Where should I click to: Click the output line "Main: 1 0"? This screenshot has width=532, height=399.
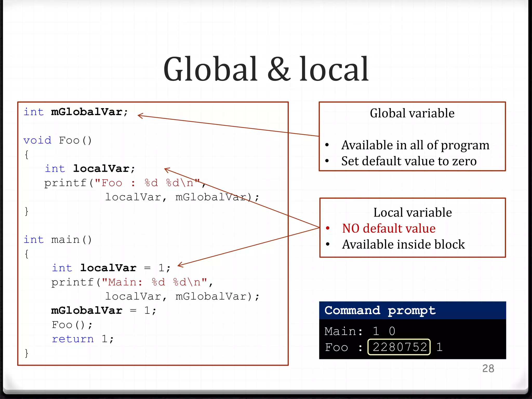coord(360,331)
